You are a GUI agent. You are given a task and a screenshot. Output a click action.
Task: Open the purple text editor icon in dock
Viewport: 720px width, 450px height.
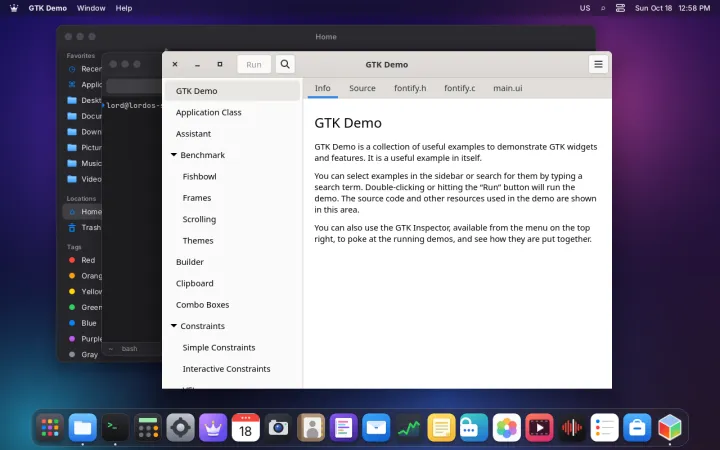(343, 428)
